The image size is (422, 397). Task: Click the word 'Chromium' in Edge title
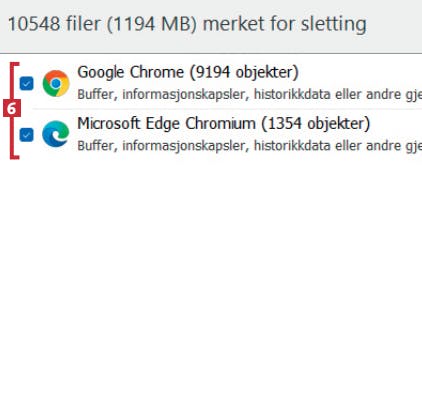pyautogui.click(x=221, y=124)
